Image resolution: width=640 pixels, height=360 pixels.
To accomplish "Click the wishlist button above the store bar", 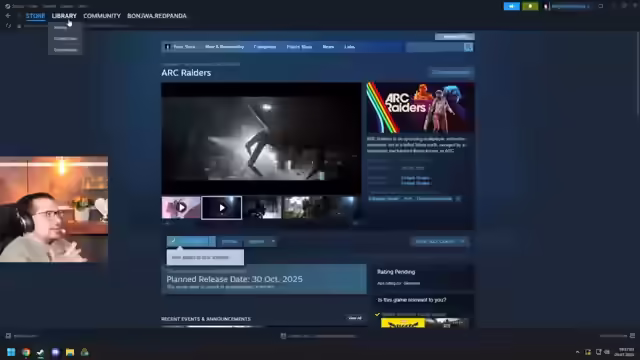I will [455, 37].
